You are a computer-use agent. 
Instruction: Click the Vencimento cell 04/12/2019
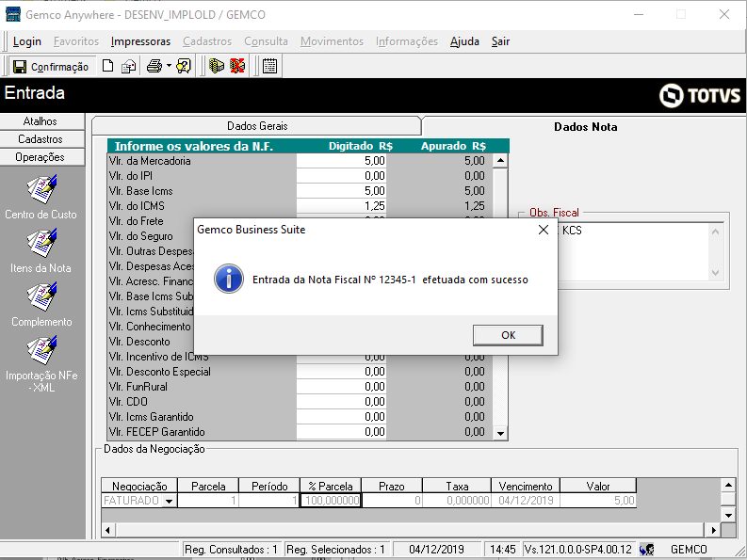click(x=526, y=501)
